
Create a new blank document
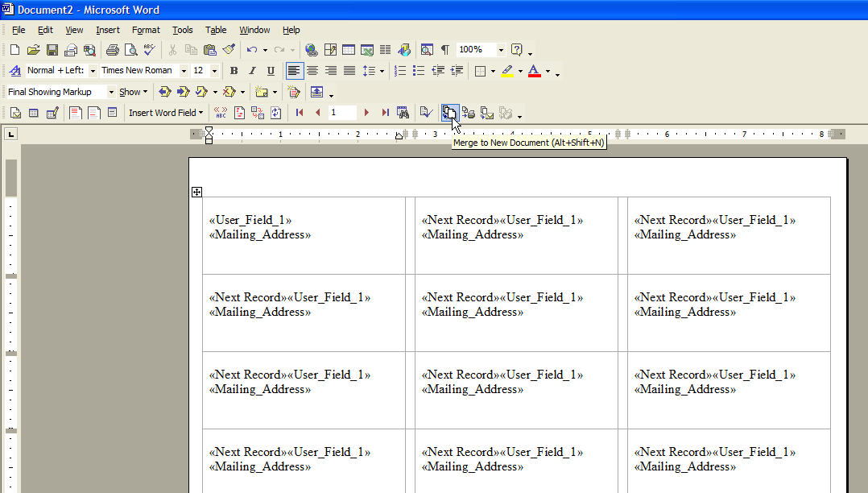tap(15, 50)
